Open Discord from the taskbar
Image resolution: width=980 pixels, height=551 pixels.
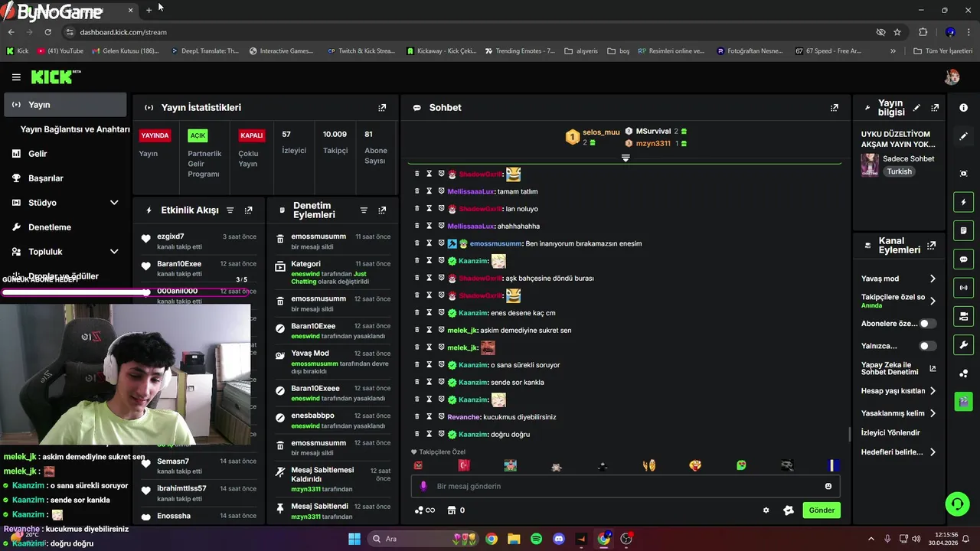(x=559, y=539)
